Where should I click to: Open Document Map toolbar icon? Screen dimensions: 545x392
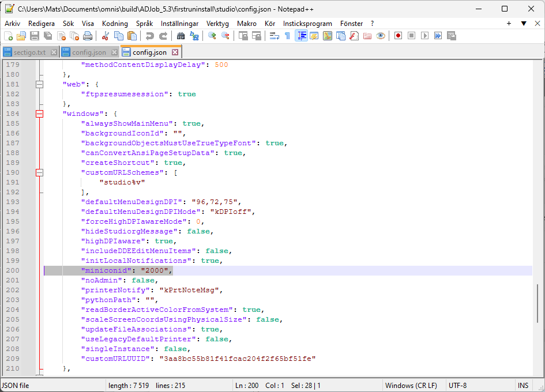point(328,36)
